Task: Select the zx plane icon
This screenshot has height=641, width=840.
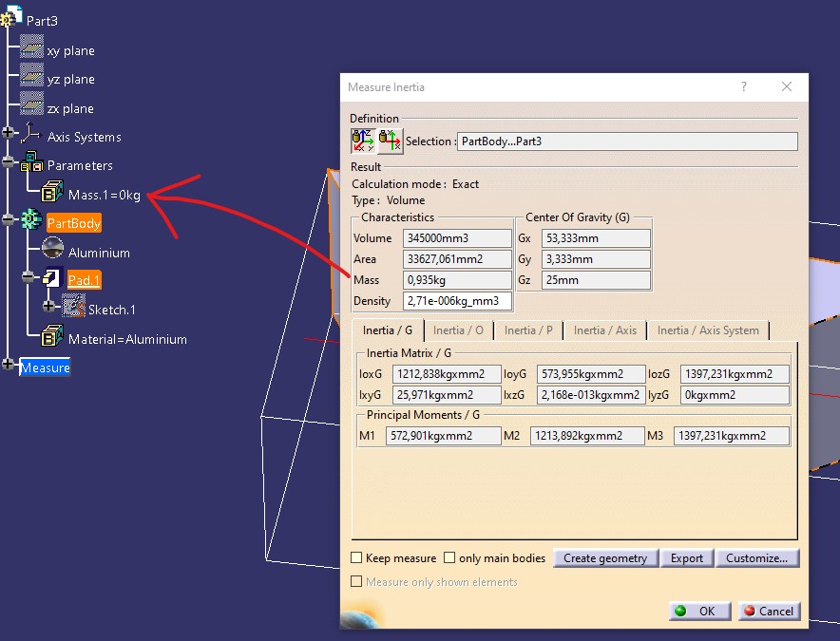Action: (31, 104)
